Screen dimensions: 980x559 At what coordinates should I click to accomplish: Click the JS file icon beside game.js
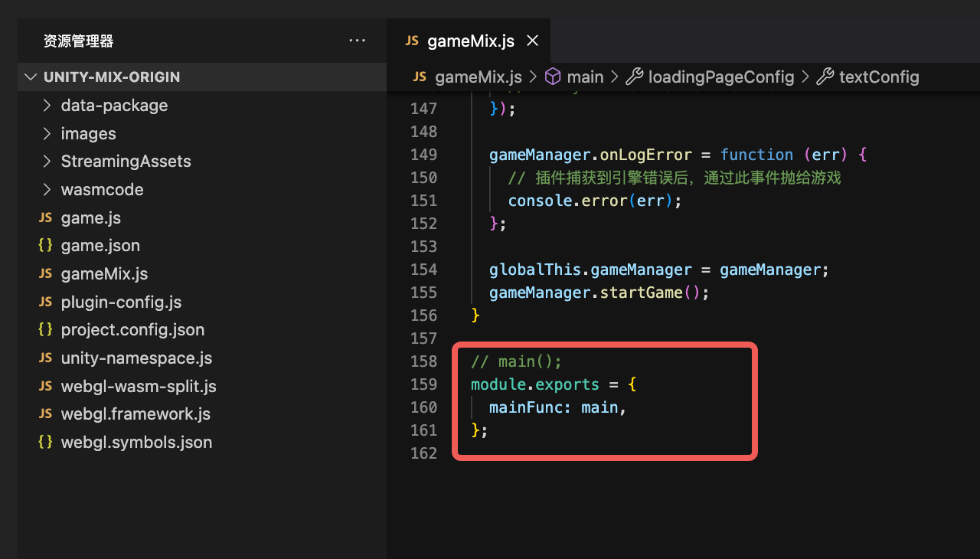(45, 217)
